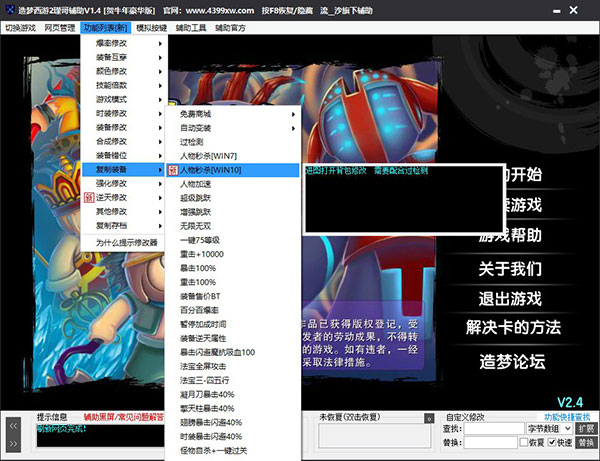Click the << collapse arrow at bottom left

pyautogui.click(x=13, y=426)
